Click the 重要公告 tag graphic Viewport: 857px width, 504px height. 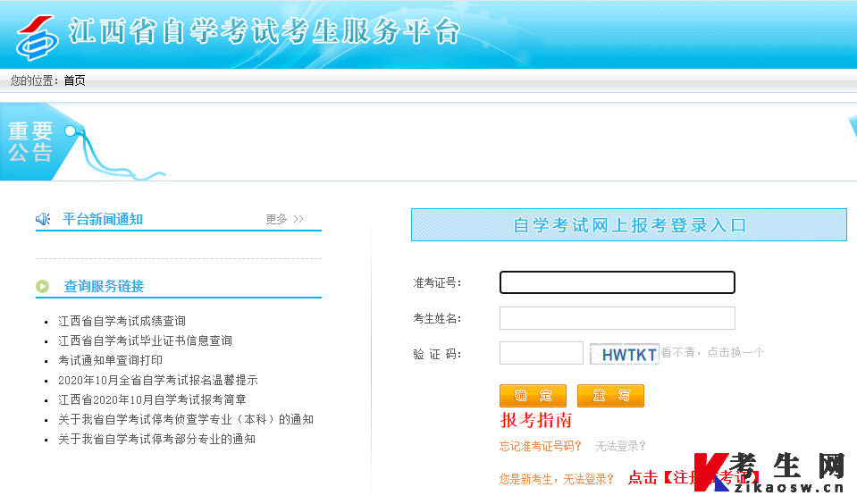click(41, 142)
